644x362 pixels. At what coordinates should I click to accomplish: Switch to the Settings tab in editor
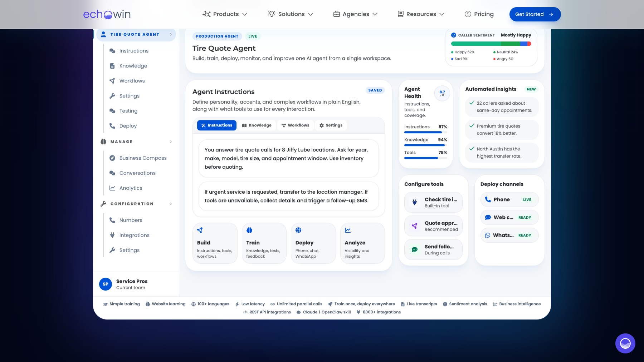(331, 125)
